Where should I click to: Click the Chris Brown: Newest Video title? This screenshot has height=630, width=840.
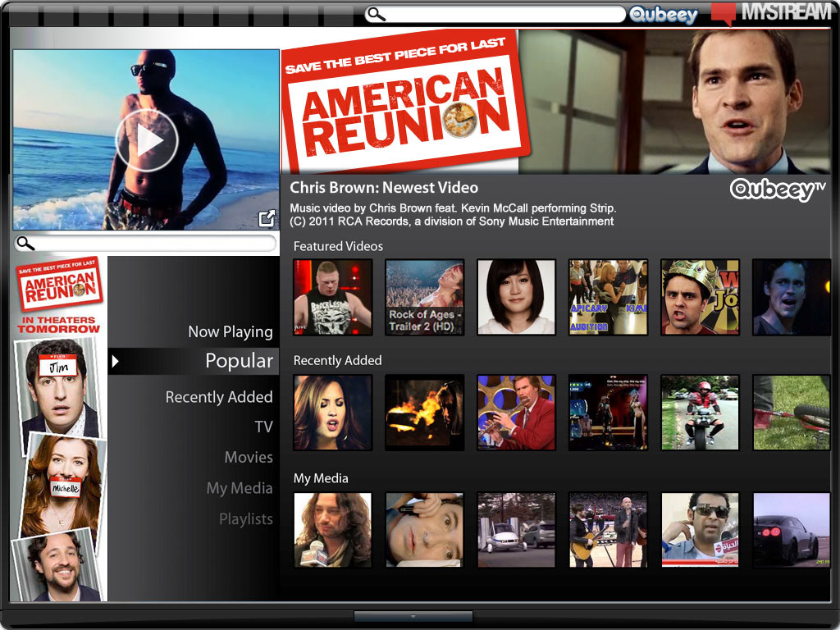384,188
